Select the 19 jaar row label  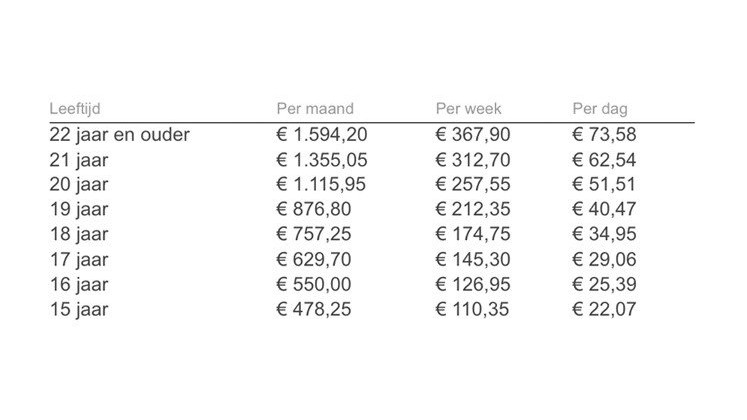[79, 210]
